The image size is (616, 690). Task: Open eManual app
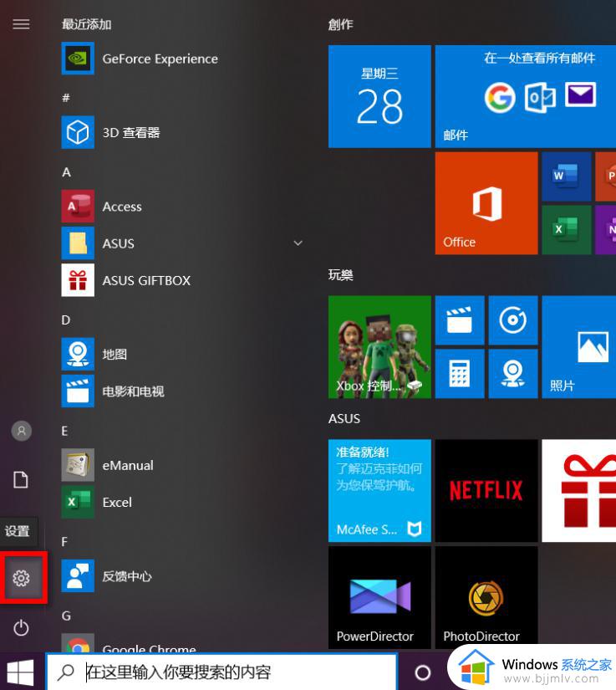coord(182,465)
